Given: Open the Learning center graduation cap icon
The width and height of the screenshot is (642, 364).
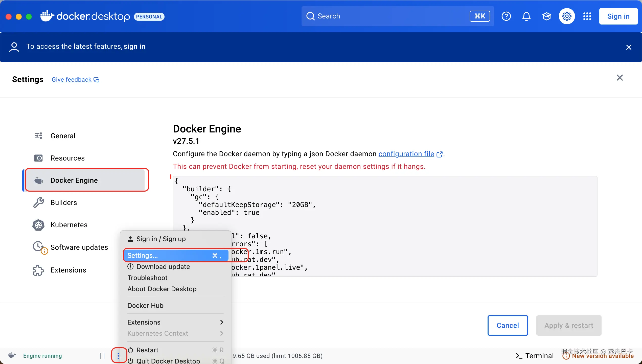Looking at the screenshot, I should [x=546, y=16].
